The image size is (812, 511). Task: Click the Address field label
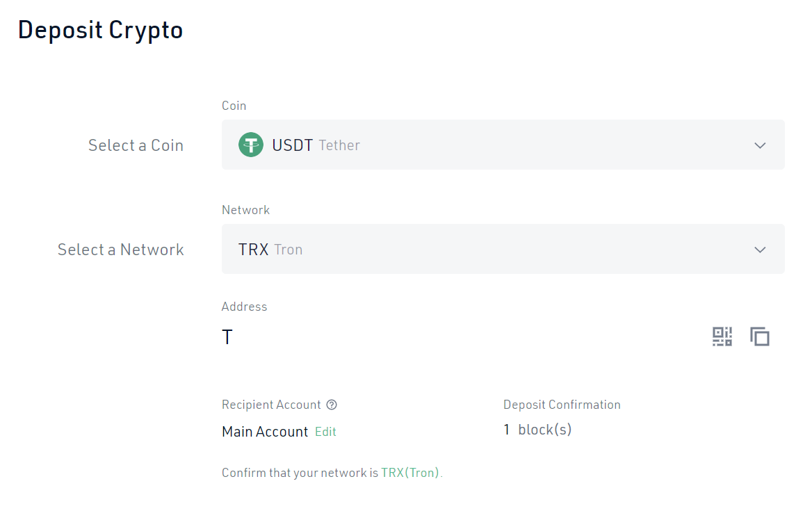pyautogui.click(x=244, y=307)
